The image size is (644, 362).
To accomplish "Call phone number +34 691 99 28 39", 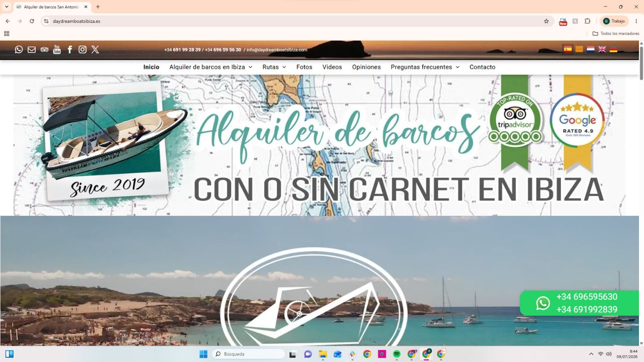I will [183, 50].
